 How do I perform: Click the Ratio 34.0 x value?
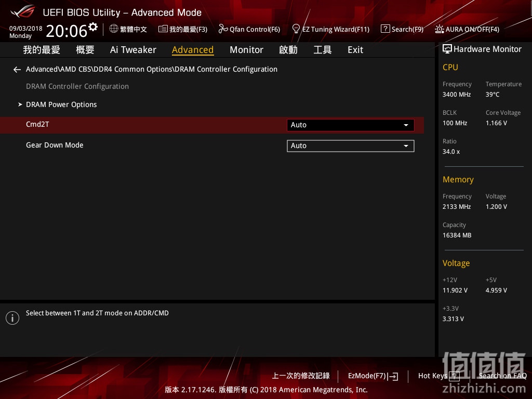(x=451, y=151)
